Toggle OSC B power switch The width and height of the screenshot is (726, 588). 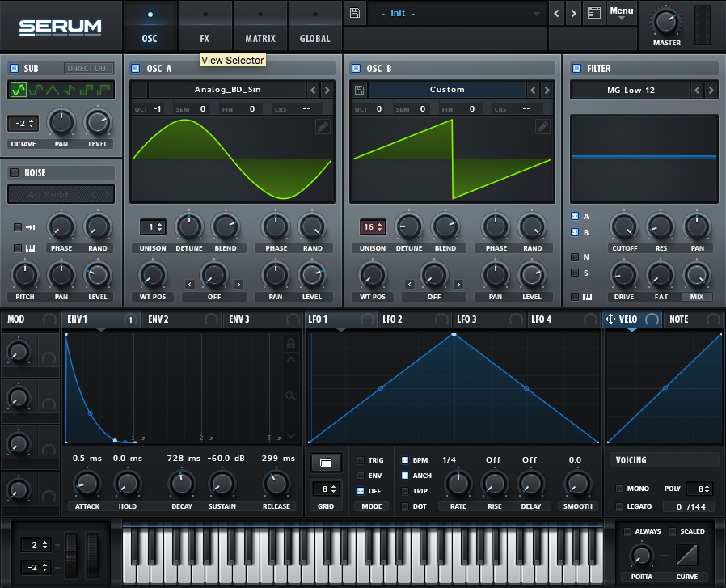pyautogui.click(x=356, y=68)
